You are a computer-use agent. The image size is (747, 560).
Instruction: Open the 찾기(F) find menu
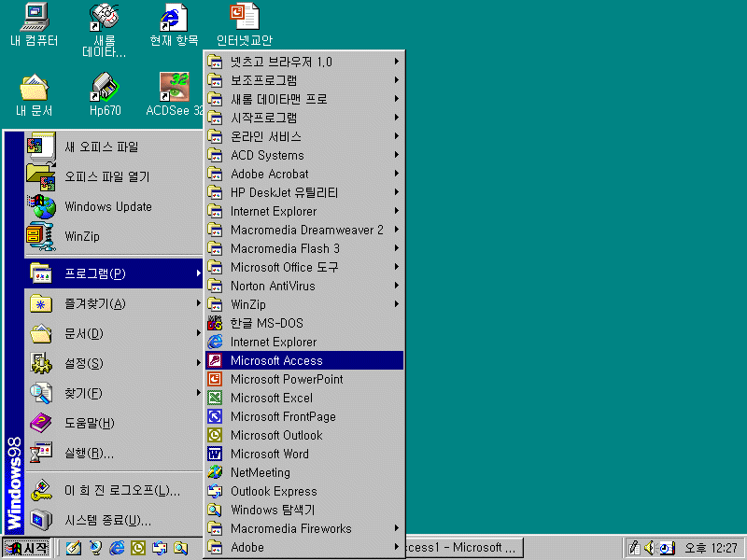[x=114, y=393]
